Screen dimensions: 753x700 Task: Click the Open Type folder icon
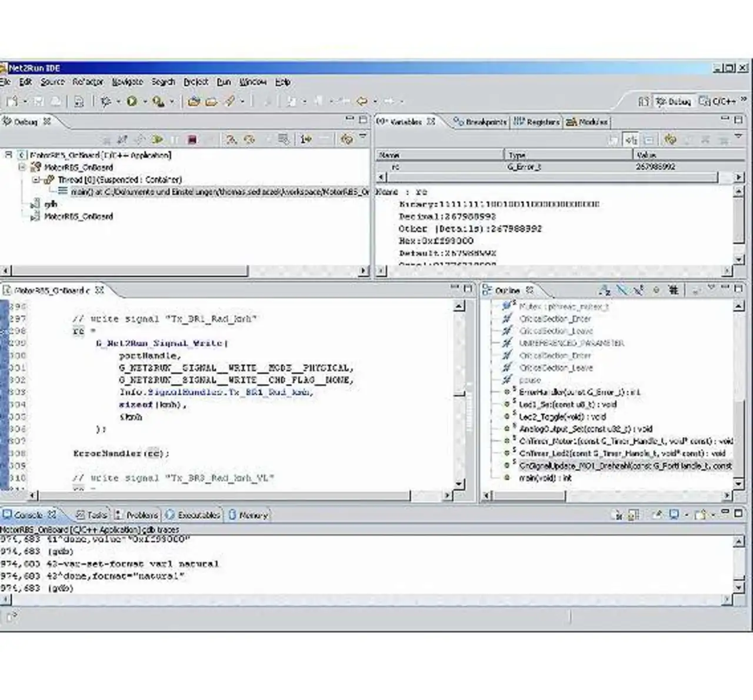pos(194,101)
